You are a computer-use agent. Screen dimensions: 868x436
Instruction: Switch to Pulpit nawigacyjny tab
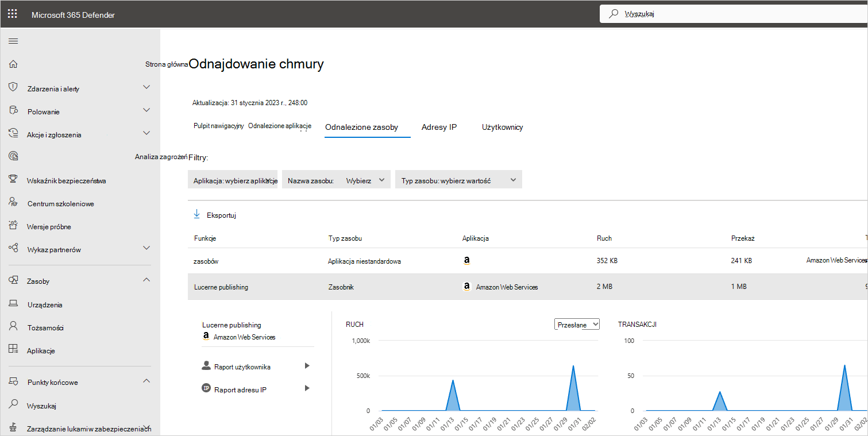point(218,126)
